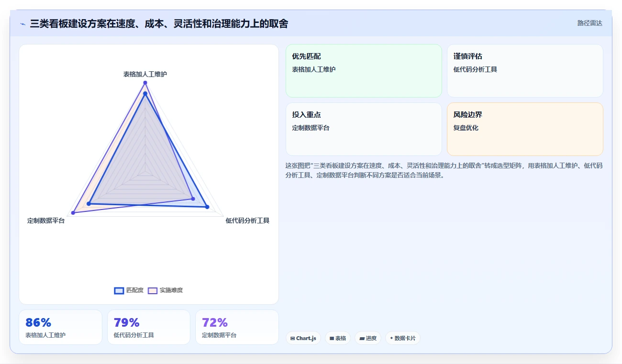Click the 表格加人工维护 radar axis label
The image size is (622, 364).
[145, 74]
